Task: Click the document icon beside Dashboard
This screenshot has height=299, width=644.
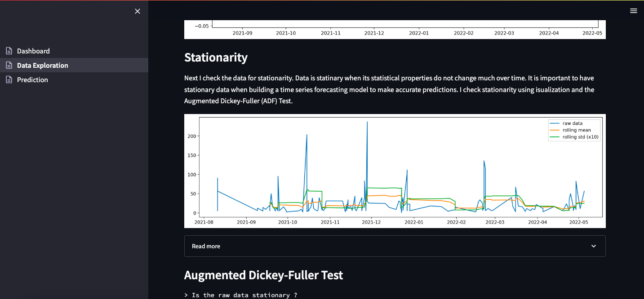Action: pos(8,51)
